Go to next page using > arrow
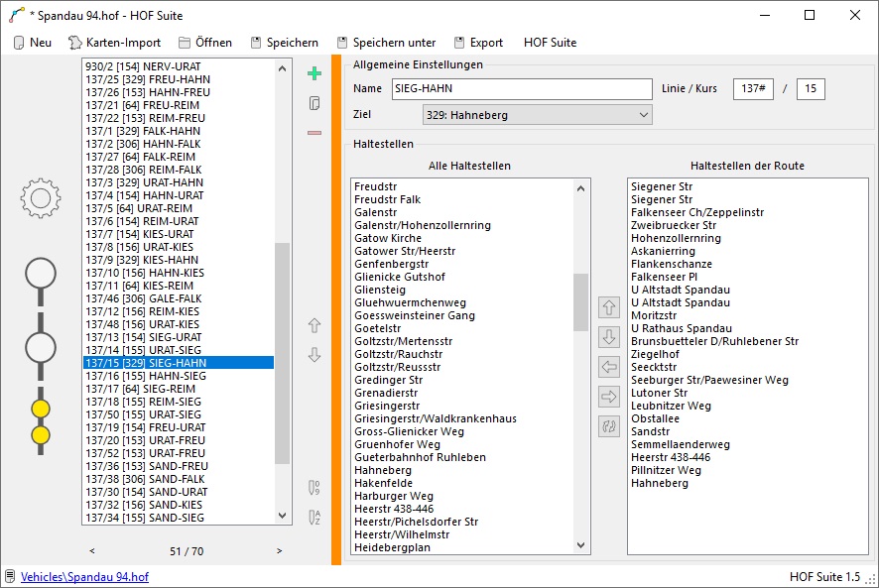This screenshot has height=588, width=879. [279, 551]
